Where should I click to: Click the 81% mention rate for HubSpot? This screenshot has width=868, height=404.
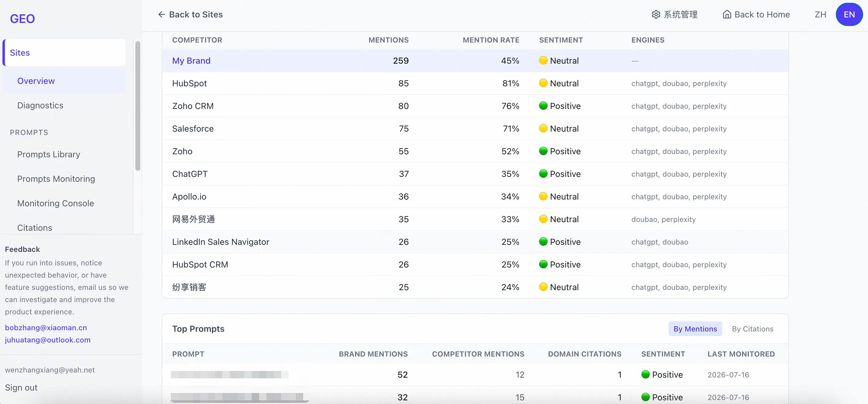pos(511,83)
